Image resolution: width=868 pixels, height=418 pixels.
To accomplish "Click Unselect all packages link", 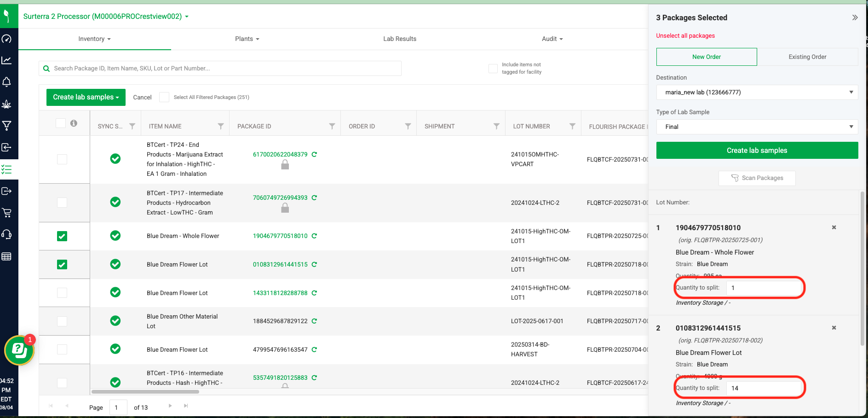I will click(685, 35).
